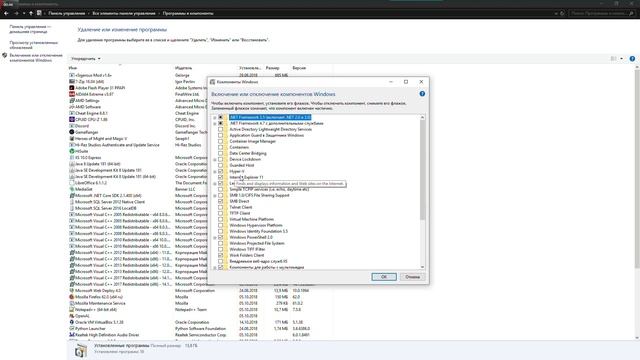Open Turn Windows features on or off link

[x=36, y=58]
